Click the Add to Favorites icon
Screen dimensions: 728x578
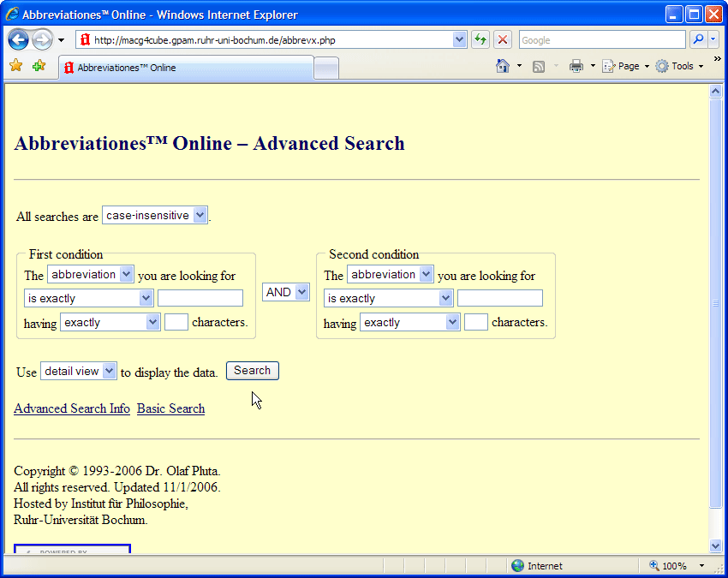(x=39, y=66)
